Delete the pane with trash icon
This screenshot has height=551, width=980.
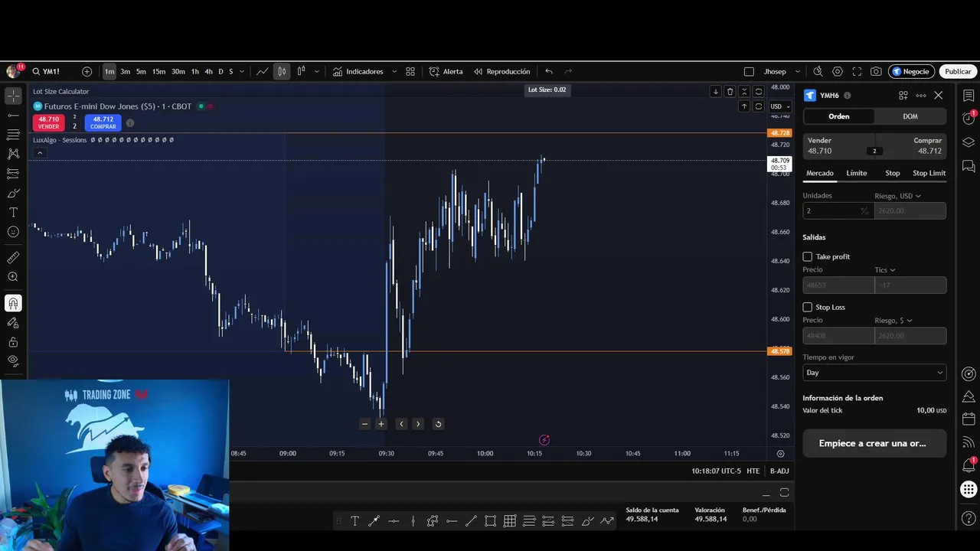click(x=730, y=91)
